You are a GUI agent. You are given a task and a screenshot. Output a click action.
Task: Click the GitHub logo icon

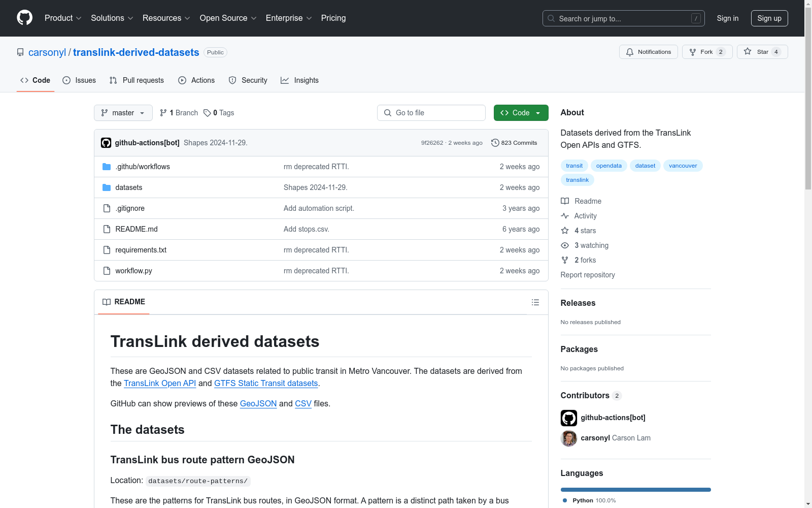[24, 18]
